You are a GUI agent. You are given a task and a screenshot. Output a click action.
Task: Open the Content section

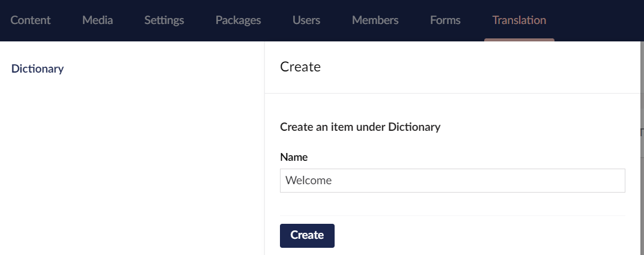coord(31,20)
